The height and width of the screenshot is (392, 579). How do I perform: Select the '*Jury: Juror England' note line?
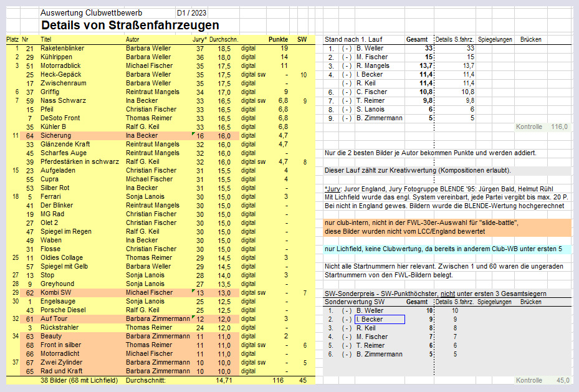click(439, 189)
